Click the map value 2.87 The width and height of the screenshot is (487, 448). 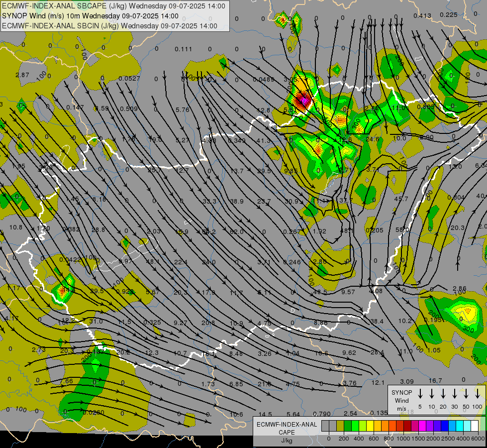(22, 75)
